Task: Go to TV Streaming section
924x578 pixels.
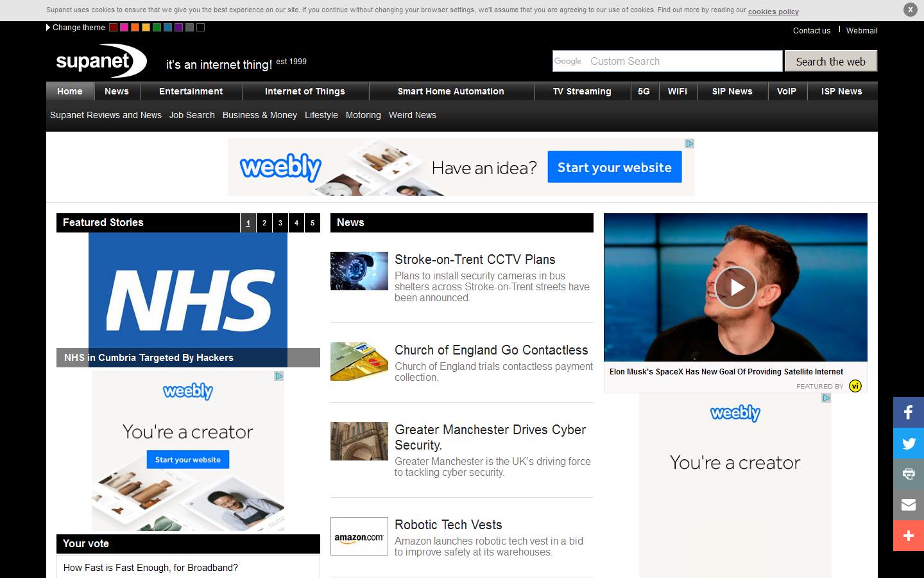Action: (x=582, y=91)
